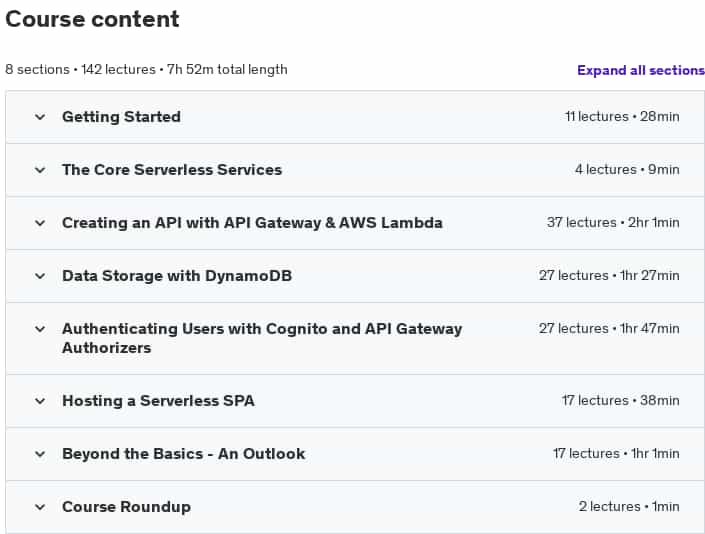
Task: Expand The Core Serverless Services chevron
Action: pos(40,170)
